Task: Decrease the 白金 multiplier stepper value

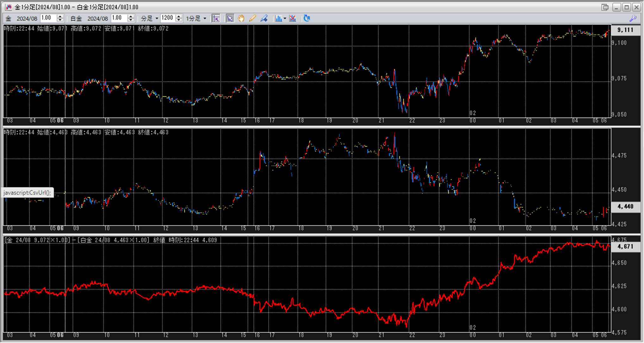Action: 131,20
